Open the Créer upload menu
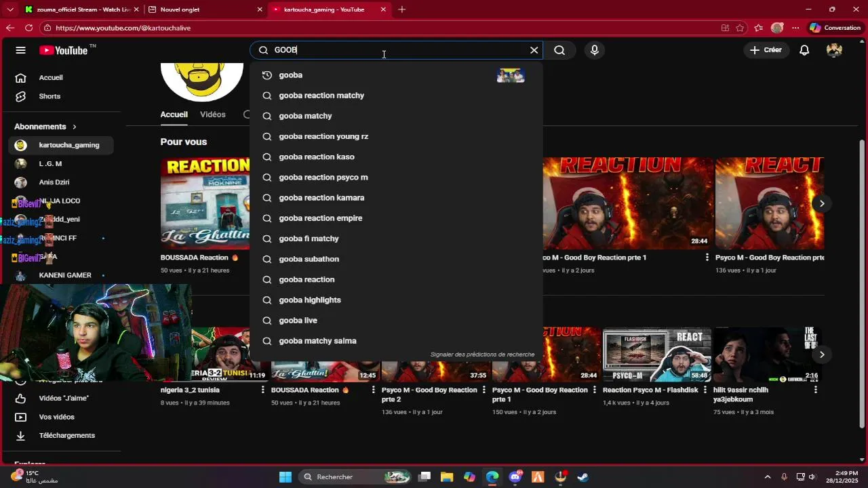The image size is (868, 488). [x=766, y=50]
